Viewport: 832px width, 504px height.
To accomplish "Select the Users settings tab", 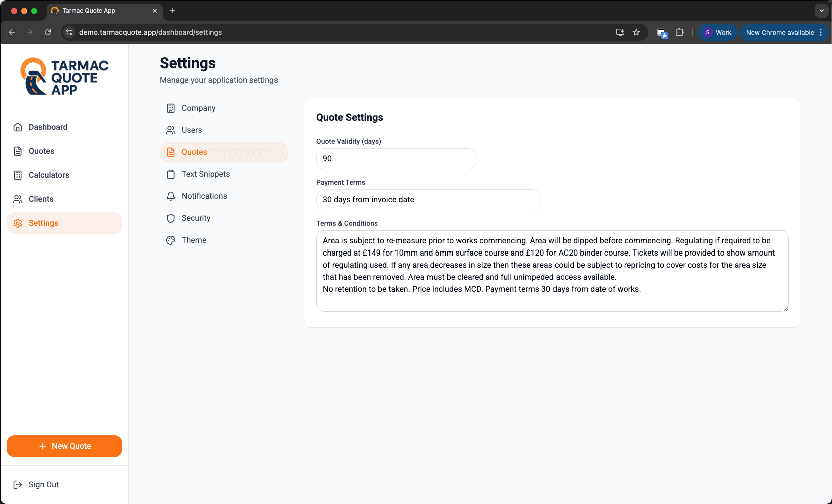I will click(x=192, y=130).
